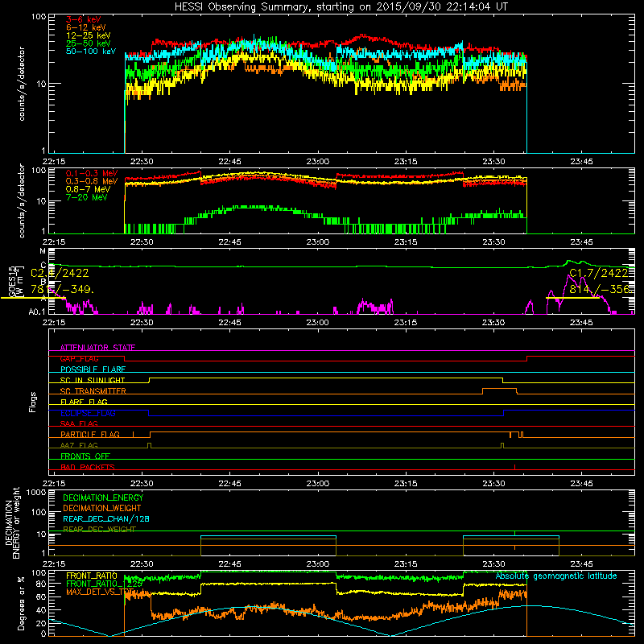
Task: Select the '23:45' time label under the Flags panel
Action: pos(581,484)
